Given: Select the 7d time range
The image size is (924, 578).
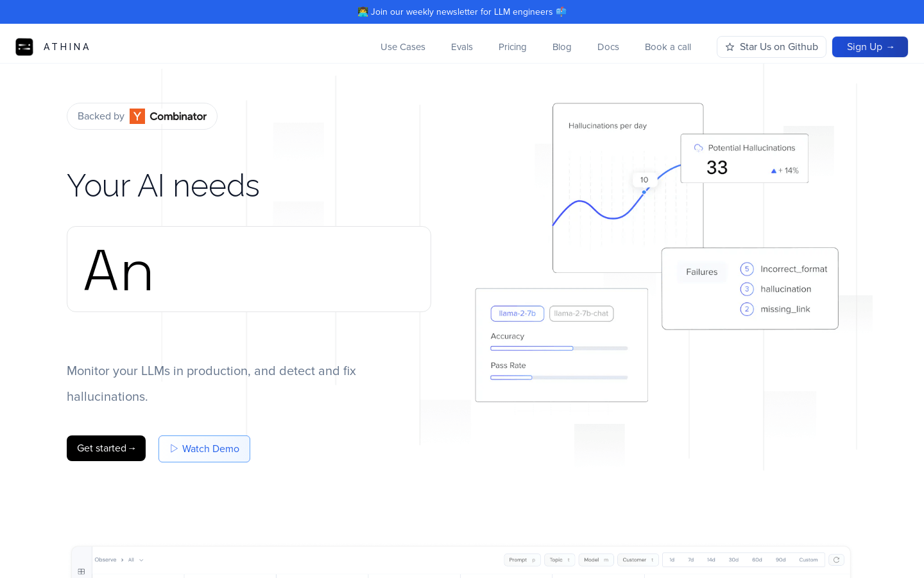Looking at the screenshot, I should click(691, 560).
